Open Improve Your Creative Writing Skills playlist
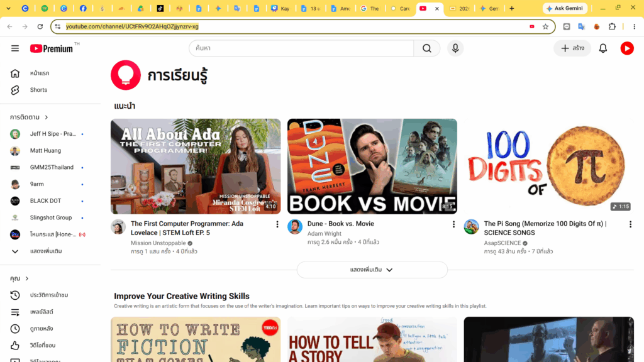Viewport: 644px width, 362px height. 182,297
